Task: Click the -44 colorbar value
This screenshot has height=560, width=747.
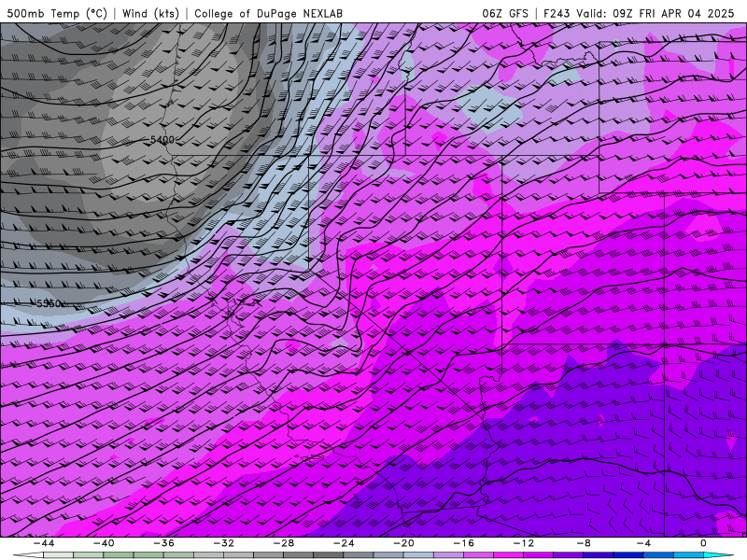Action: [x=44, y=543]
